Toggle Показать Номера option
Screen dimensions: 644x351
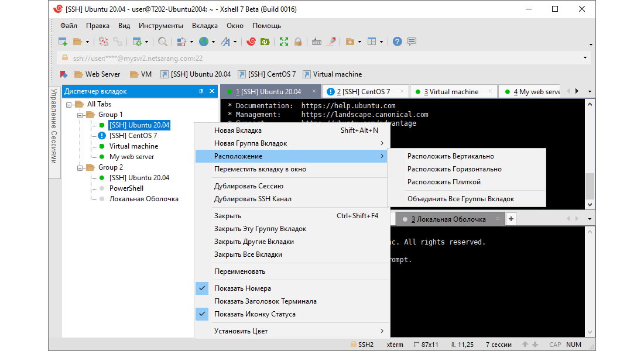coord(292,288)
